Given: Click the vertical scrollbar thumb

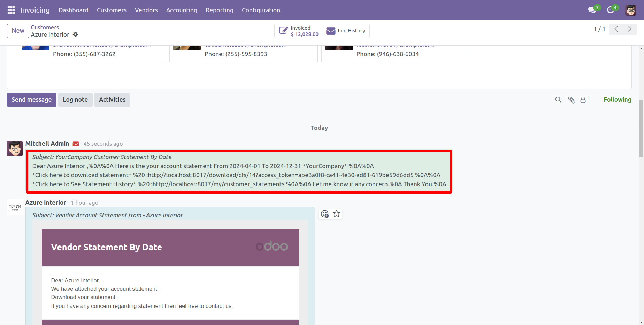Looking at the screenshot, I should pyautogui.click(x=641, y=128).
